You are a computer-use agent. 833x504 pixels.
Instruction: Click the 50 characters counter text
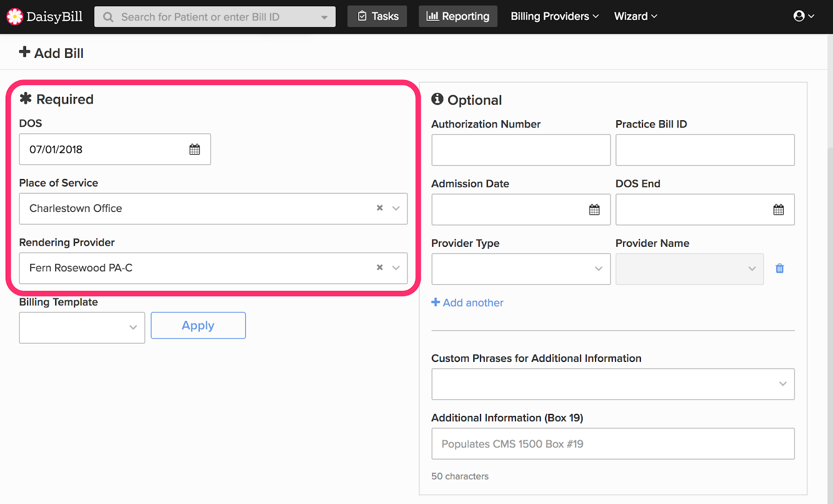pos(460,476)
